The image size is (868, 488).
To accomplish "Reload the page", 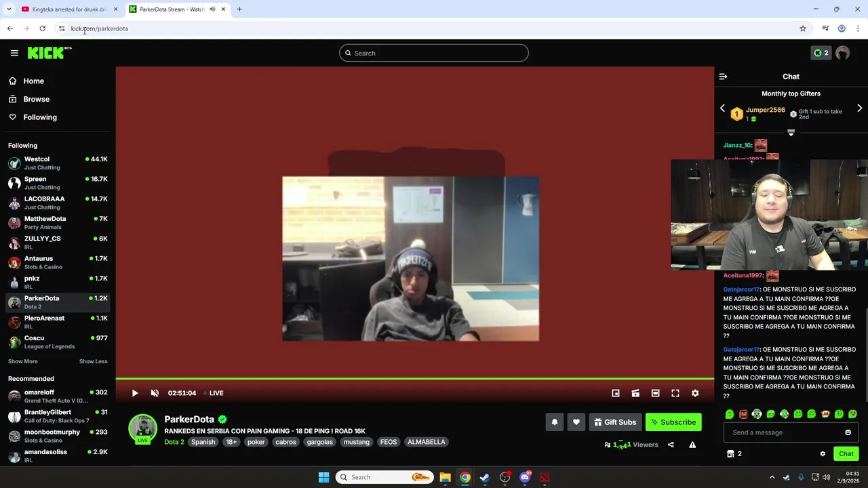I will coord(42,28).
